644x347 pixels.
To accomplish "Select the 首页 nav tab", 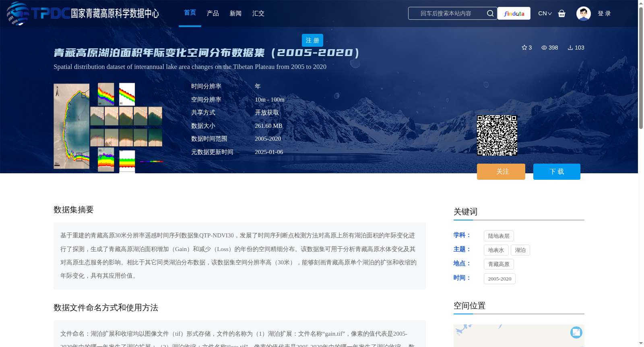I will point(190,13).
